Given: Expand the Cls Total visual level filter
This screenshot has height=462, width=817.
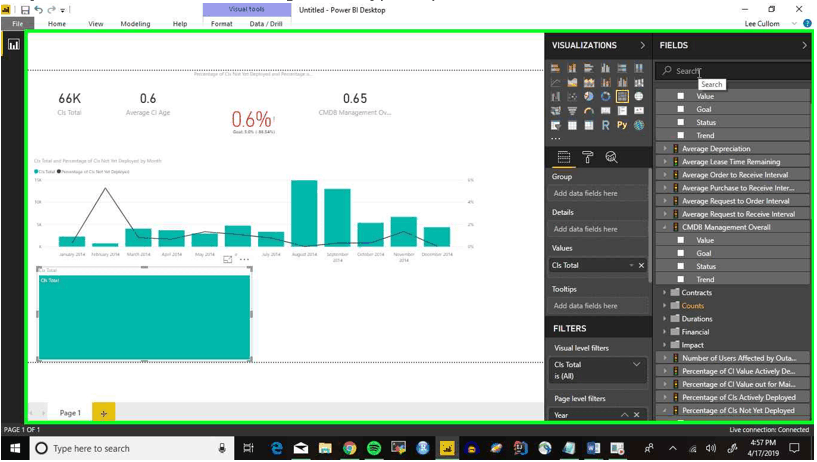Looking at the screenshot, I should click(x=637, y=365).
